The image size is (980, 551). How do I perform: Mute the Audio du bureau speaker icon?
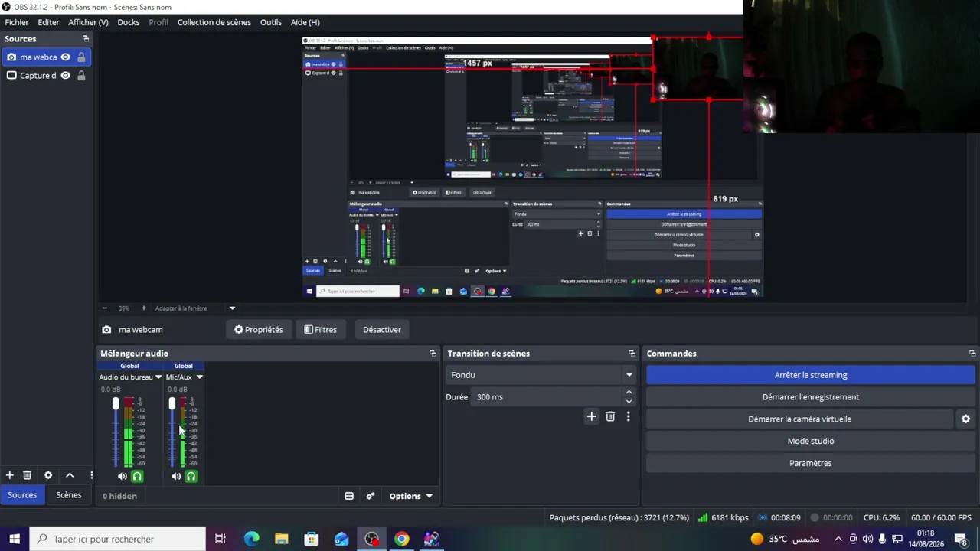point(122,476)
